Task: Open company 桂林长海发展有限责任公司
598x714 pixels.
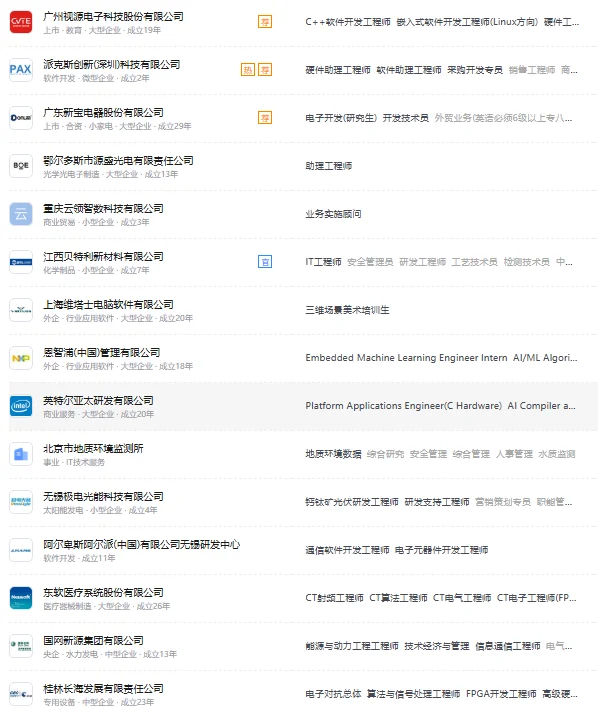Action: [x=103, y=689]
